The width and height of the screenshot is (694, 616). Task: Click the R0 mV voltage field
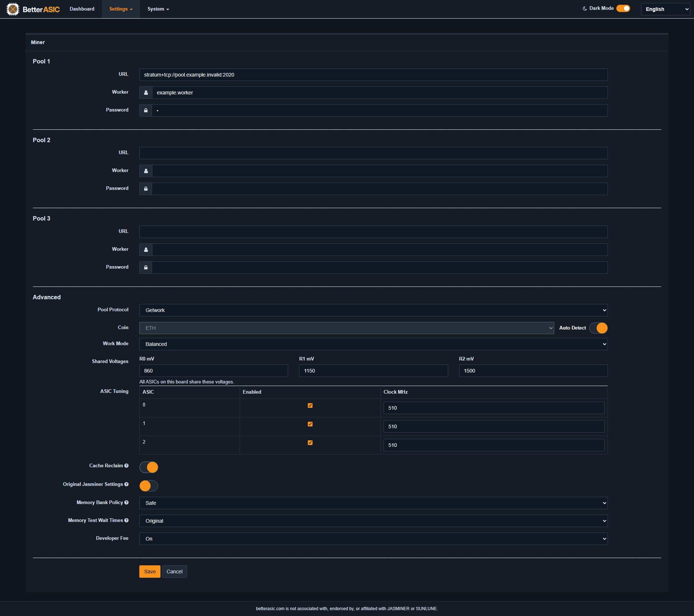point(214,371)
